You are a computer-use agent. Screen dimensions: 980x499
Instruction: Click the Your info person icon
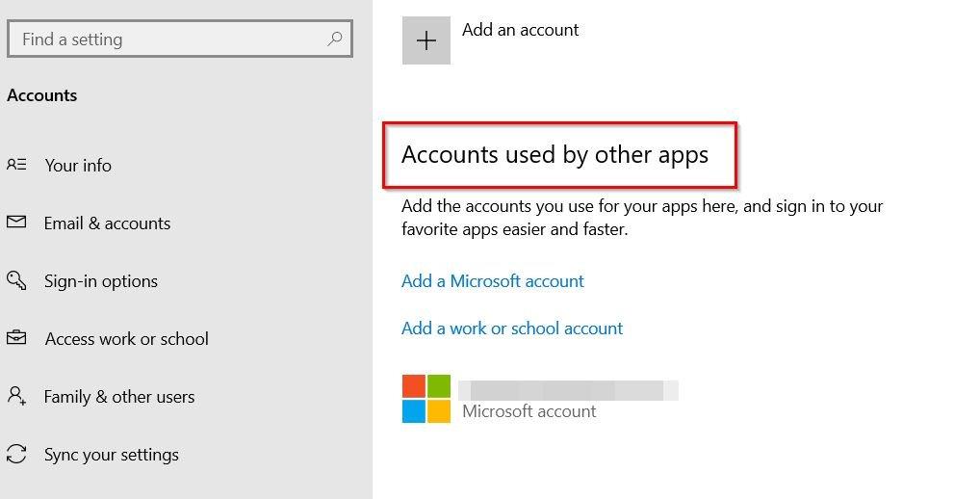point(16,165)
